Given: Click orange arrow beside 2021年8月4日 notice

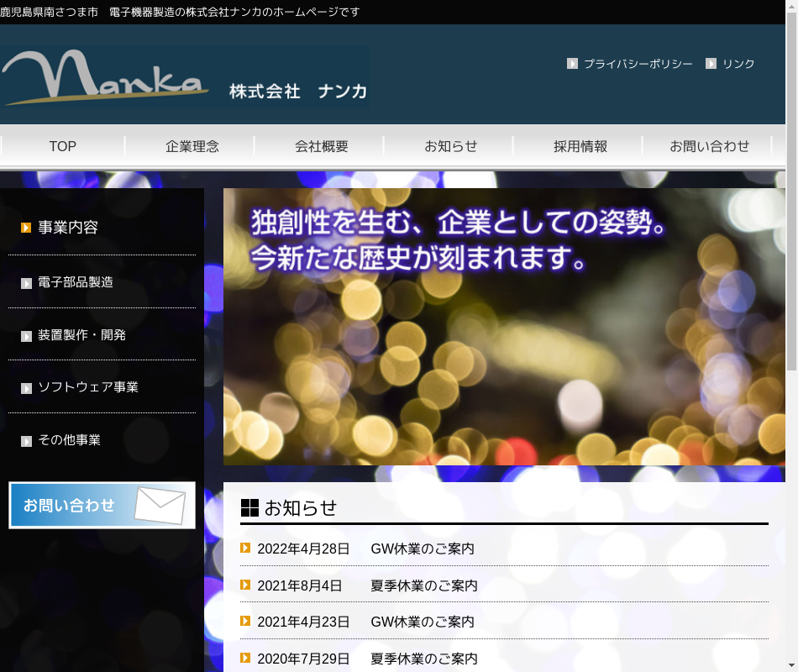Looking at the screenshot, I should coord(245,585).
